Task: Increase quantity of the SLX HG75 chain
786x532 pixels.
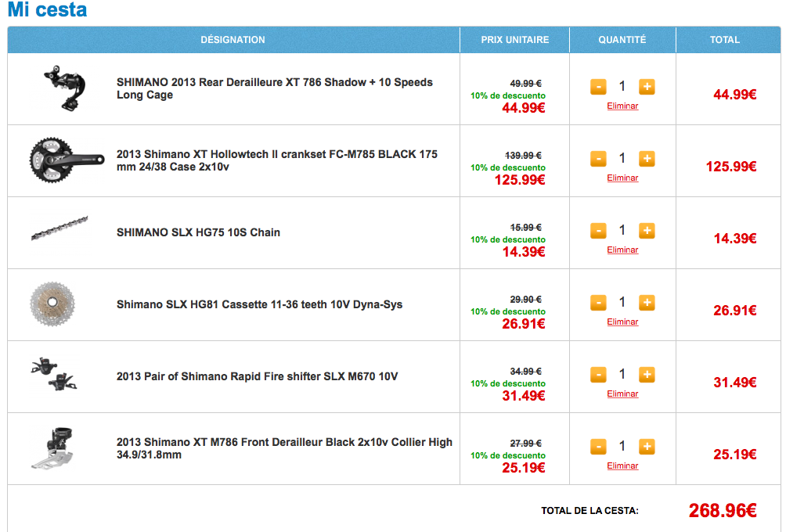Action: click(x=647, y=231)
